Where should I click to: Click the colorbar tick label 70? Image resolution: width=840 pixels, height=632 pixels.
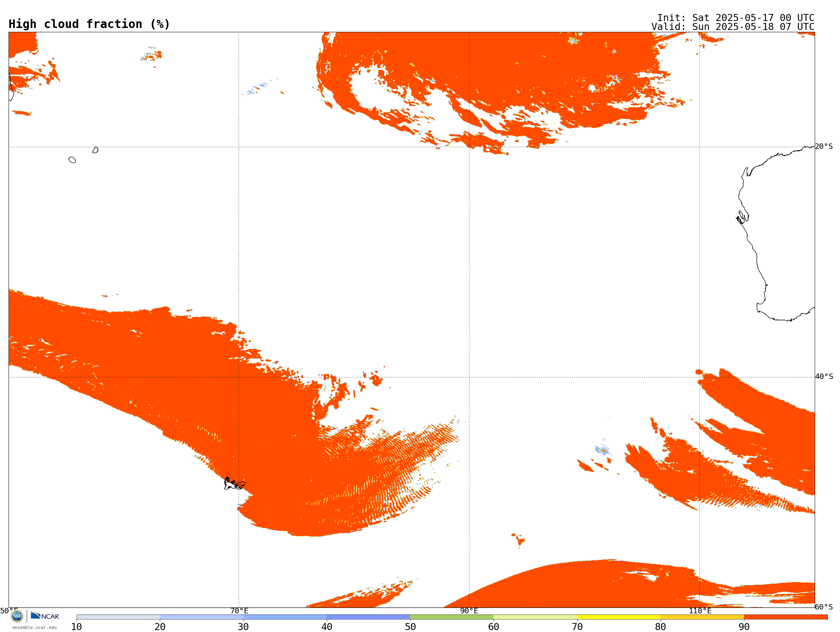click(x=577, y=627)
